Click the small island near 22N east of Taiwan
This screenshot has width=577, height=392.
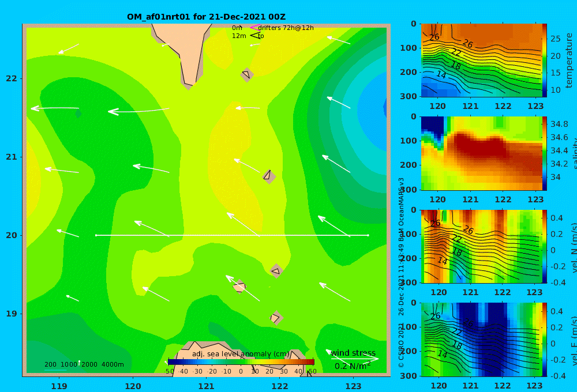tap(246, 74)
